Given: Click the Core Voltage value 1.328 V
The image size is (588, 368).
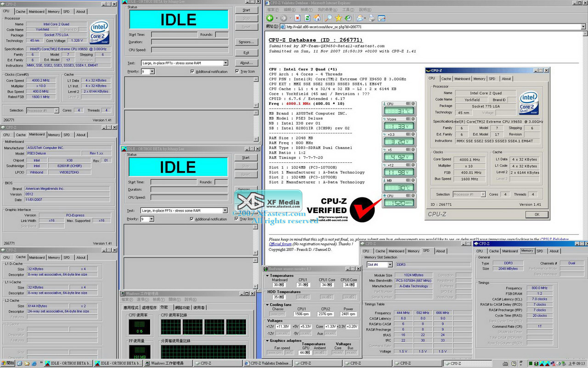Looking at the screenshot, I should pyautogui.click(x=77, y=40).
